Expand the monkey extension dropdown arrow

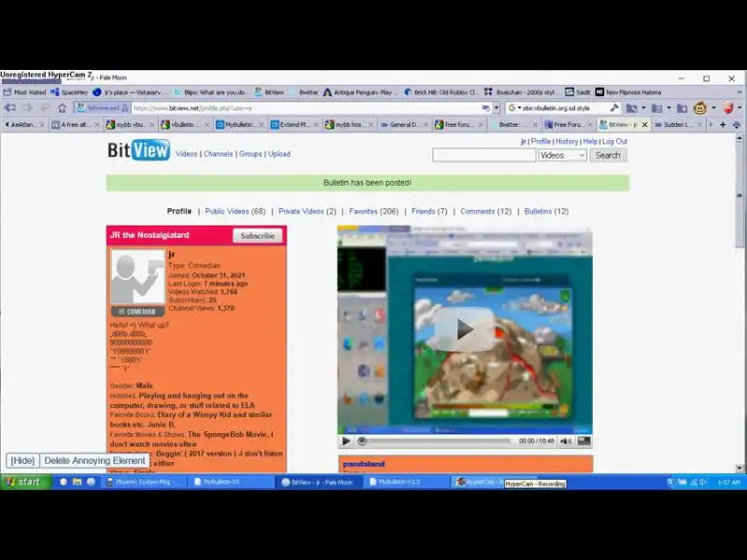[713, 108]
